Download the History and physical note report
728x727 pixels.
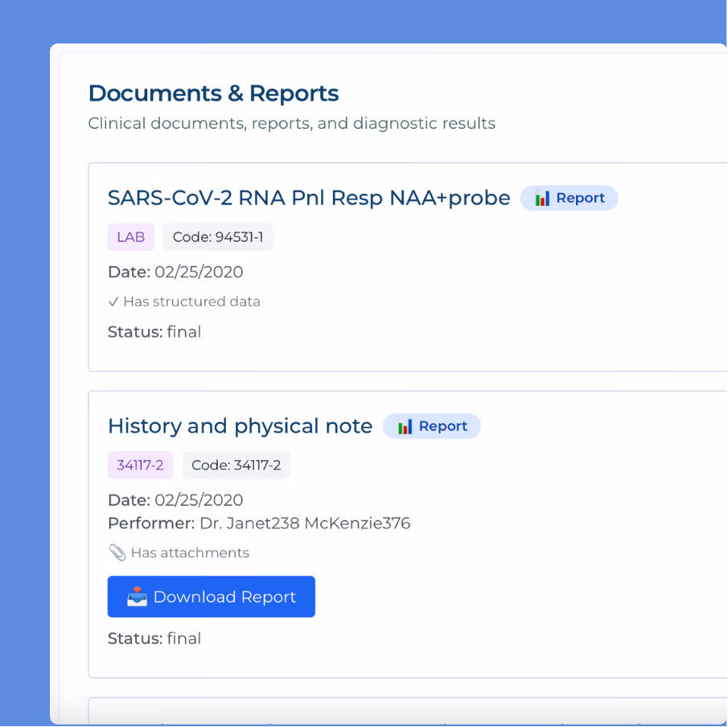pos(212,597)
